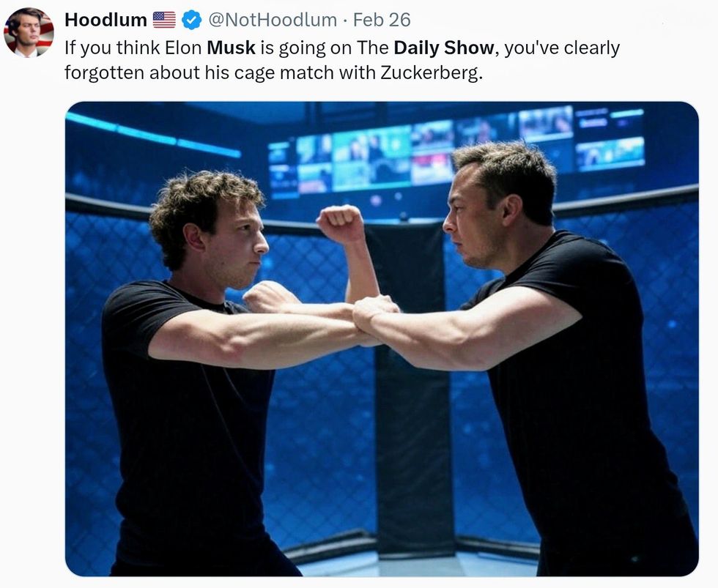Click the word Zuckerberg in tweet text
The height and width of the screenshot is (588, 718).
click(431, 72)
